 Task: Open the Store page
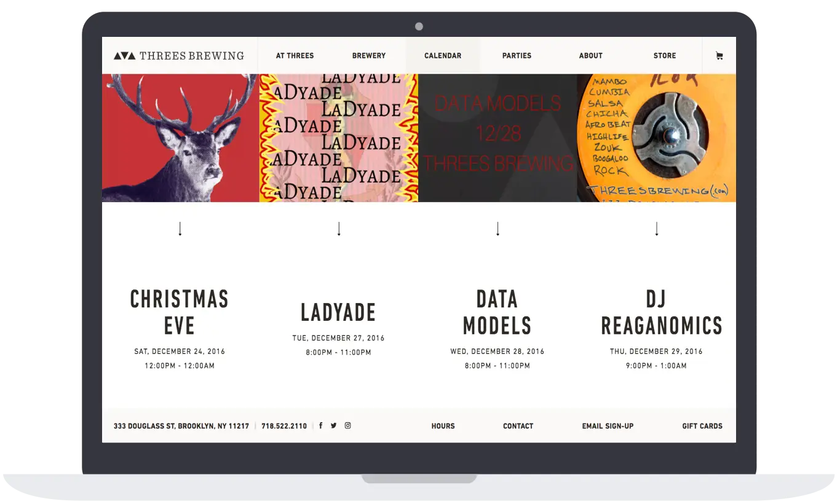664,55
